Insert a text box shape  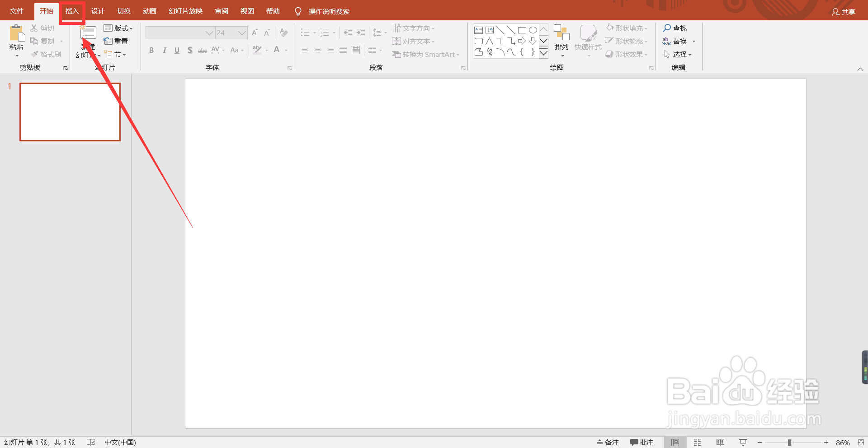pyautogui.click(x=479, y=30)
